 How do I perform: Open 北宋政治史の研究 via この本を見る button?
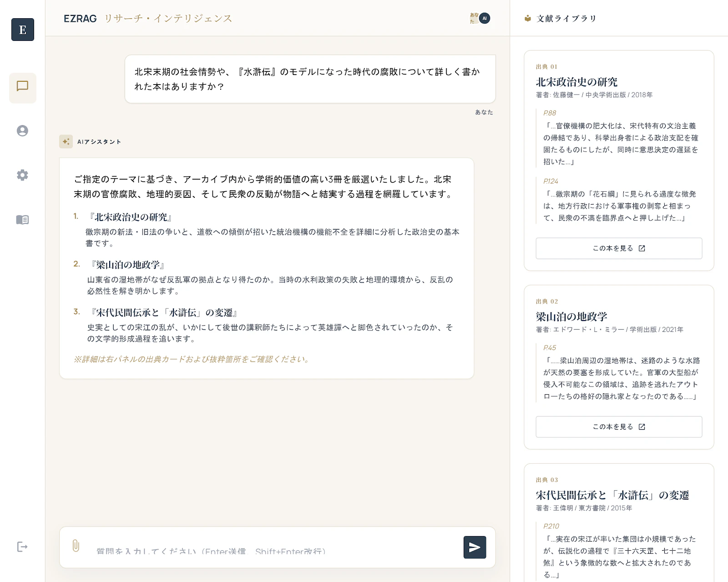click(x=619, y=248)
